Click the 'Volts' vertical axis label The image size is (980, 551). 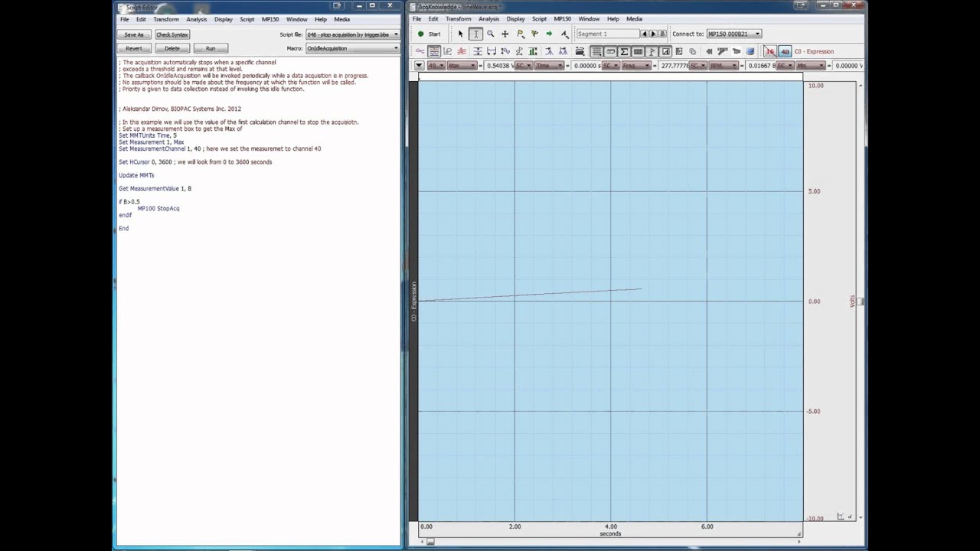(x=852, y=301)
